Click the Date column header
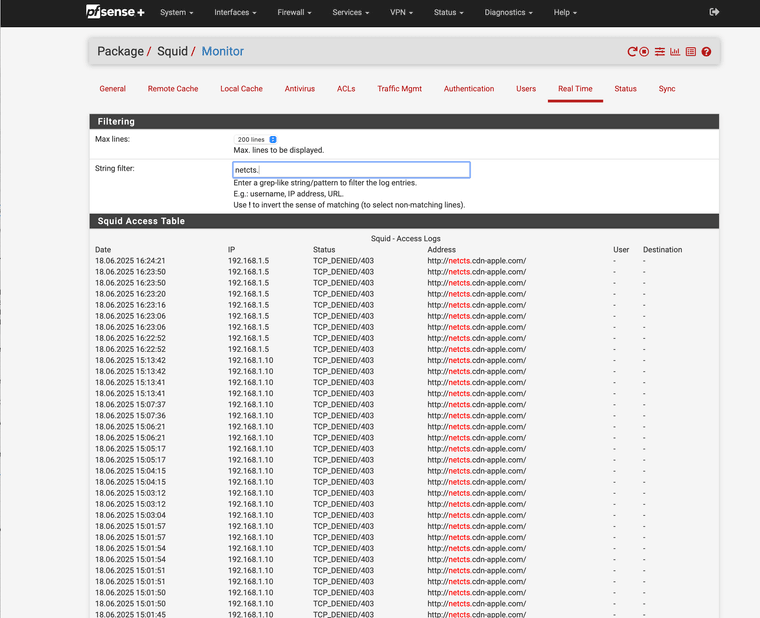This screenshot has width=760, height=618. click(x=103, y=250)
